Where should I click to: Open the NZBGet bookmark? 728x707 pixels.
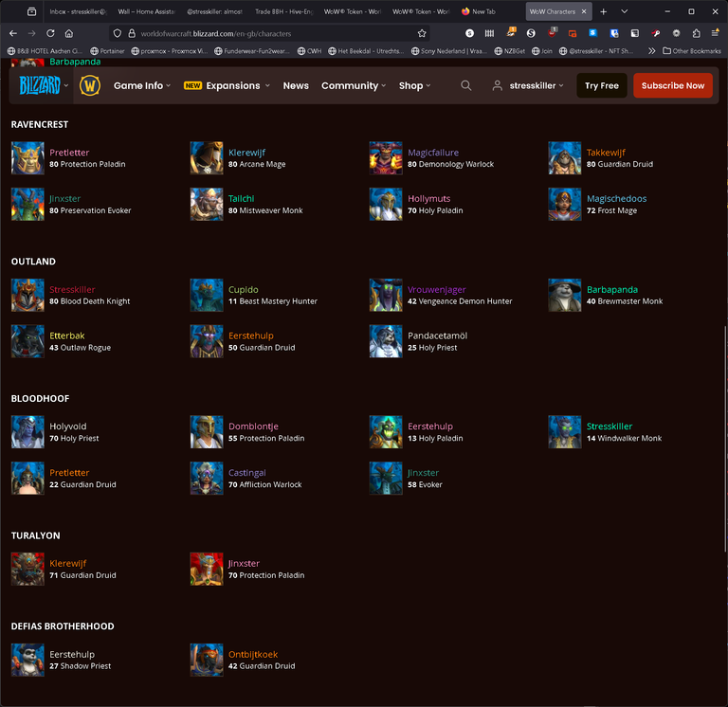click(509, 51)
